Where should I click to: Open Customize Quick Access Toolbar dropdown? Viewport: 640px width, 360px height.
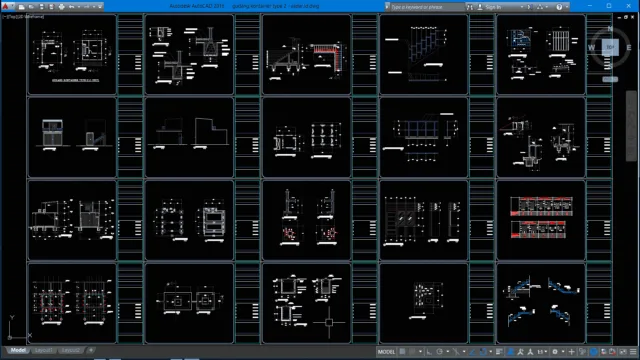click(x=100, y=7)
